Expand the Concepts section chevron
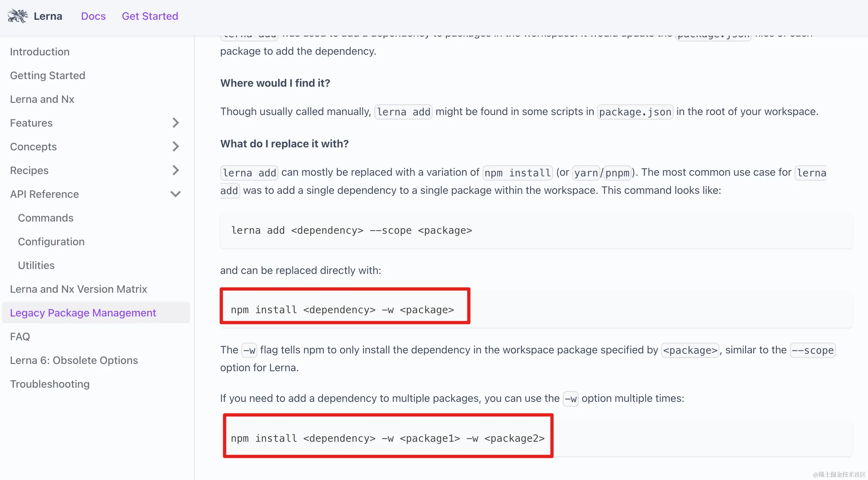The image size is (868, 480). click(176, 146)
